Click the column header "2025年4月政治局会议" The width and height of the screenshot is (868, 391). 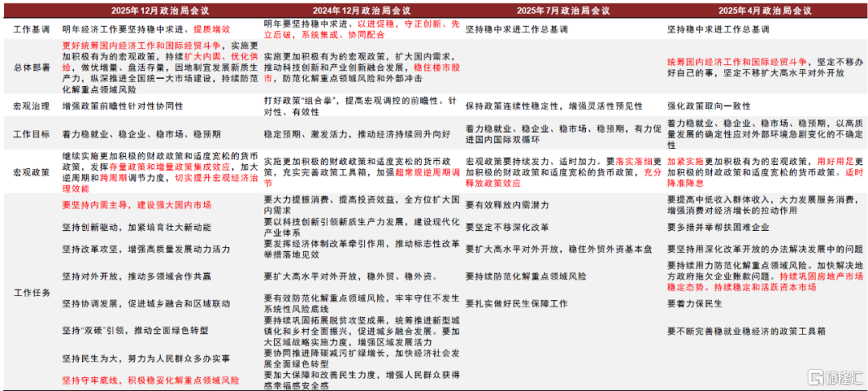point(765,10)
